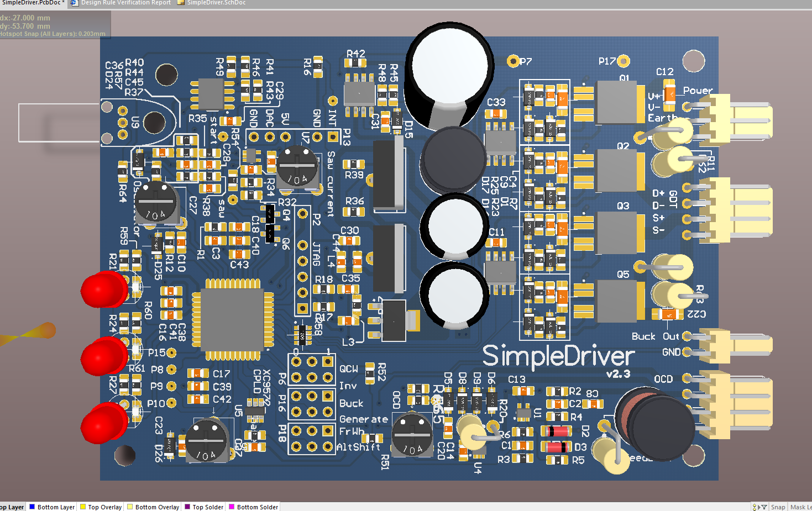Activate the Top Layer tab

[x=12, y=507]
